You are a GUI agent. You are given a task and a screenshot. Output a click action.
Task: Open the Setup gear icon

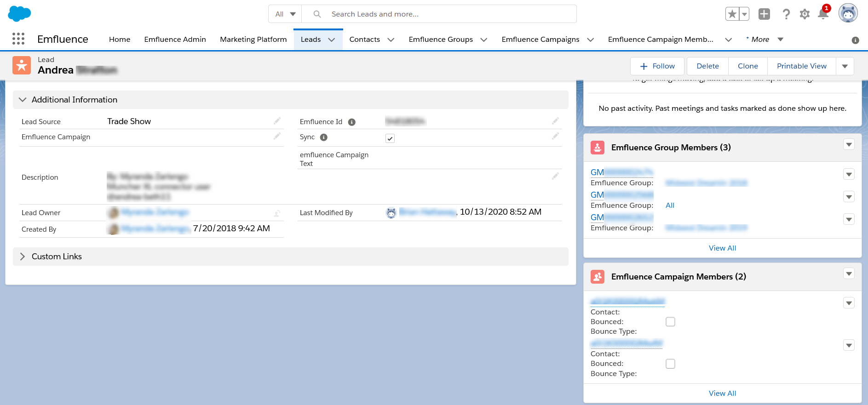pyautogui.click(x=805, y=14)
